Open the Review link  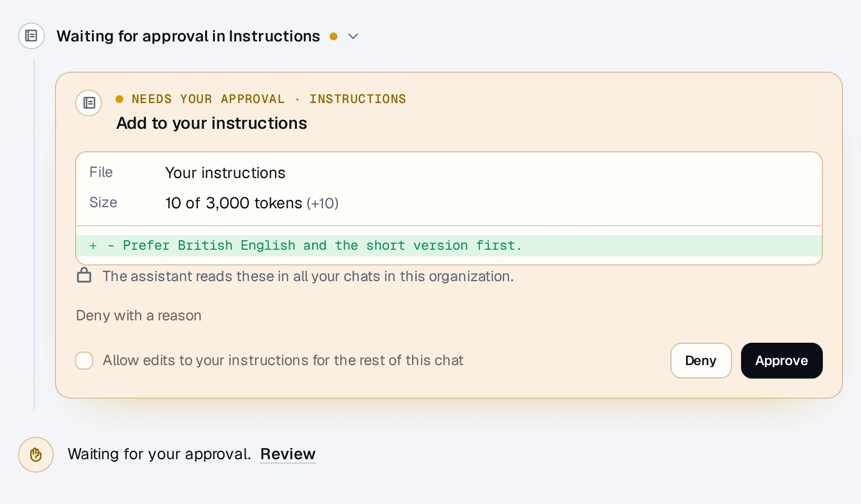click(x=288, y=454)
